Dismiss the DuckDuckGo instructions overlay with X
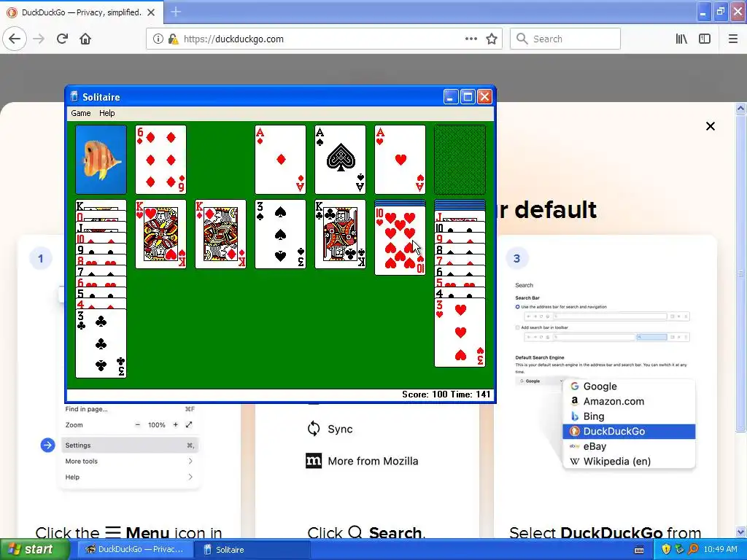The image size is (747, 560). (x=711, y=126)
